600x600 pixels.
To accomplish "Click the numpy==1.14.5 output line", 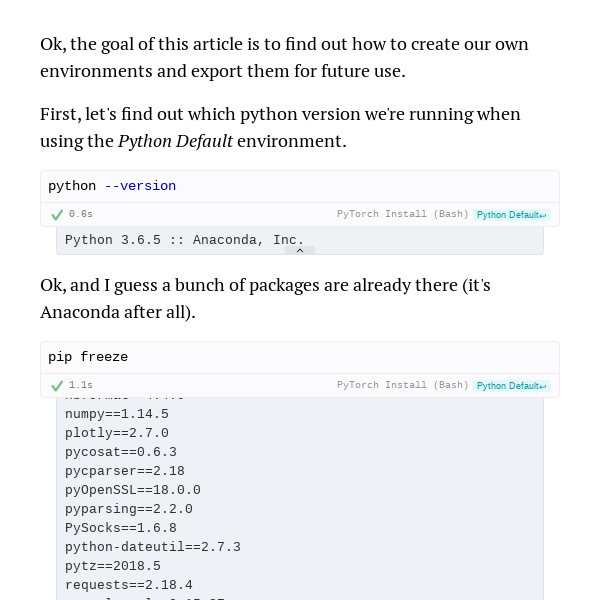I will (x=117, y=414).
